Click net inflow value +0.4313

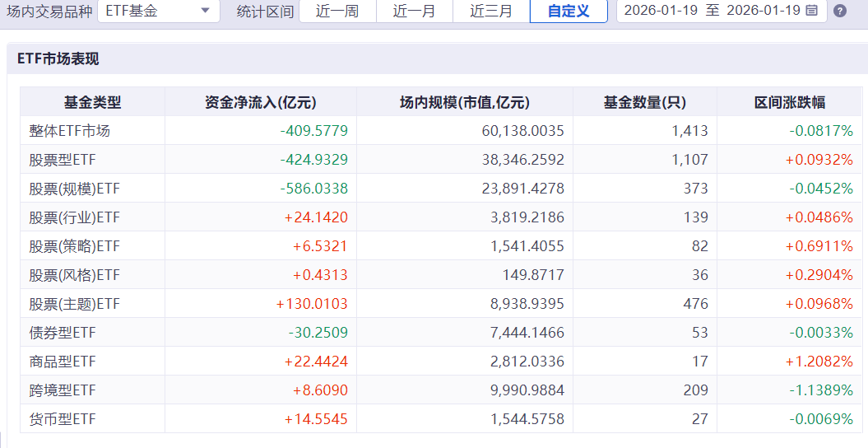[x=320, y=275]
